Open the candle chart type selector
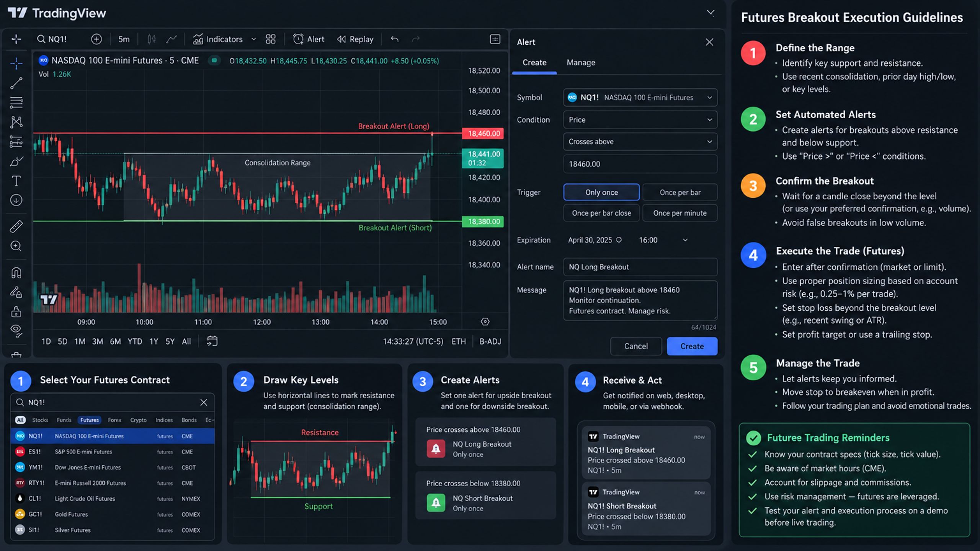 click(x=152, y=39)
